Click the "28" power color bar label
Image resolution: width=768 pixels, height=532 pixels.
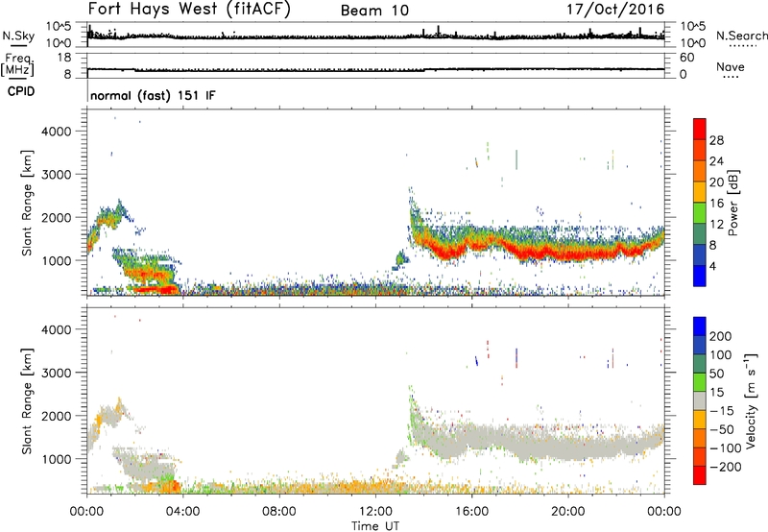coord(716,140)
